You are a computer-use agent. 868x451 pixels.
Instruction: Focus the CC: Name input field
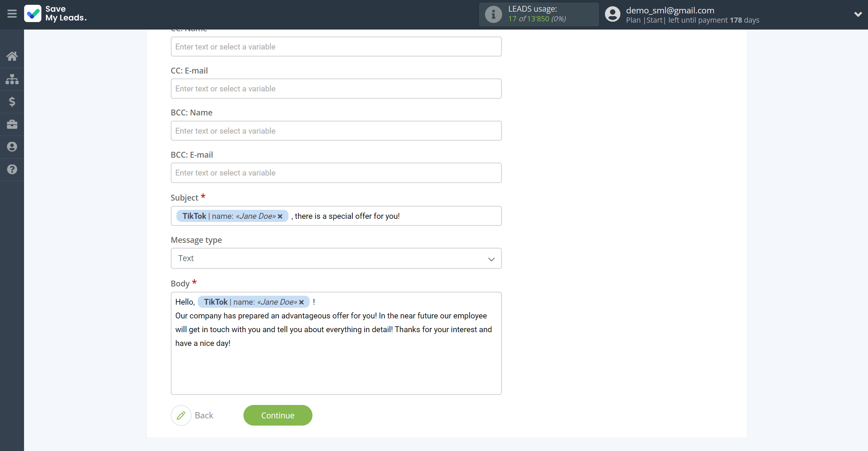336,47
